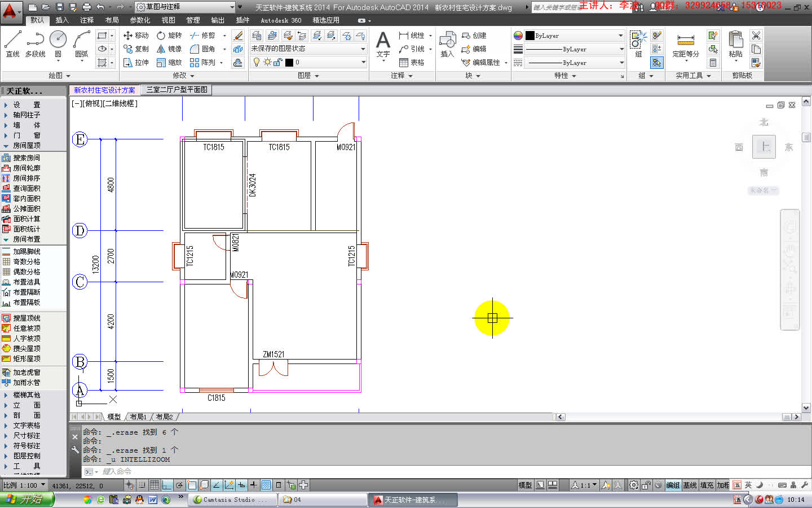Click the 开始 Start button

click(27, 500)
